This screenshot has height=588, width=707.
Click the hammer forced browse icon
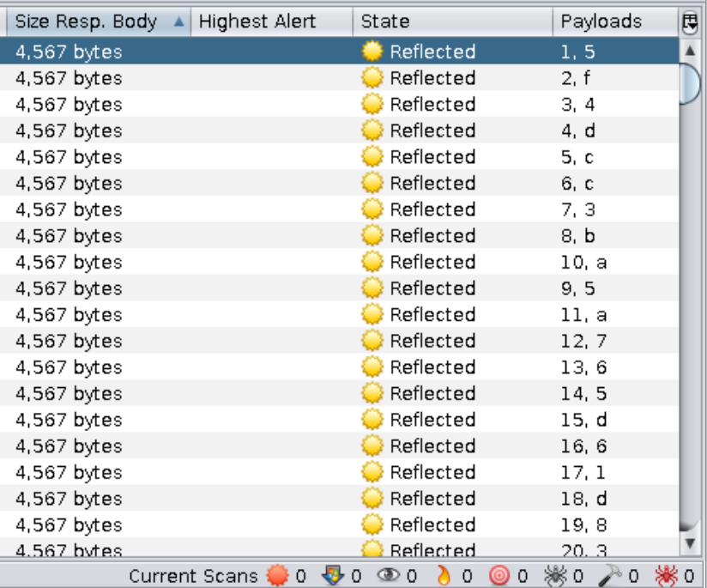(612, 576)
